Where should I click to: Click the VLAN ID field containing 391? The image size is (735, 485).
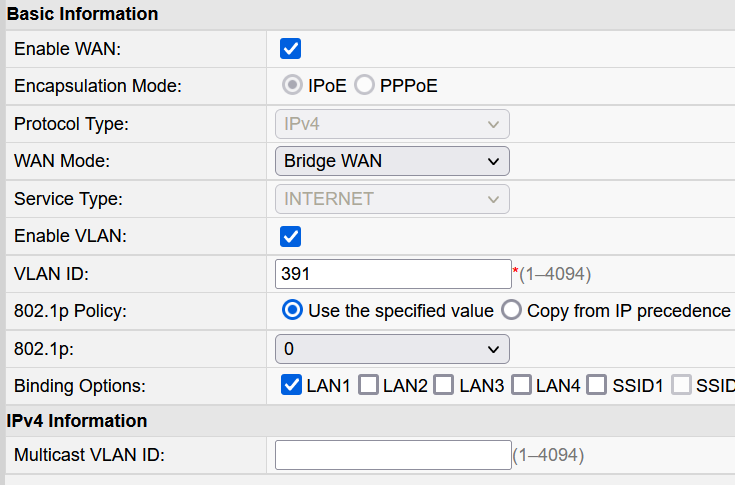(393, 274)
